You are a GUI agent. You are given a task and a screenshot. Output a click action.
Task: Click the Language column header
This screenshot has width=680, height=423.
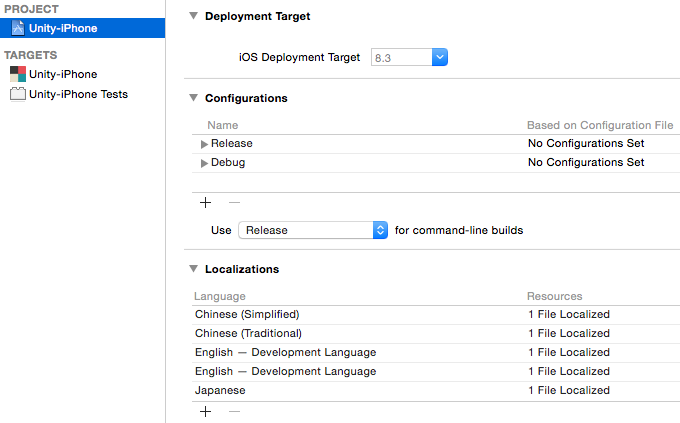click(x=220, y=296)
